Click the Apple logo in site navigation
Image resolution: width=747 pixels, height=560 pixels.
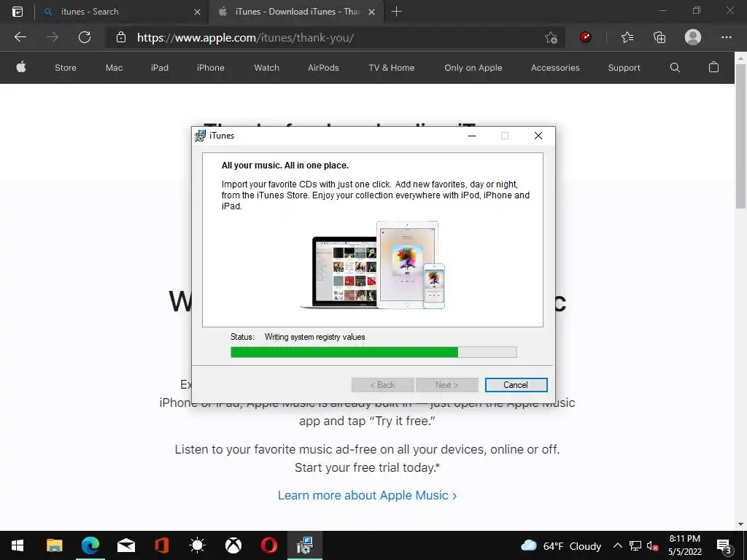tap(21, 67)
